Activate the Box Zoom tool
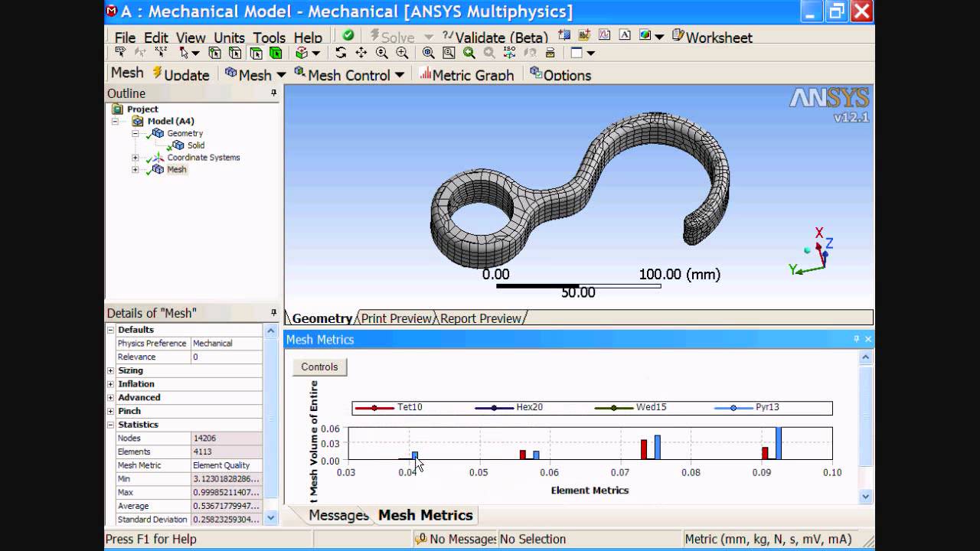This screenshot has width=980, height=551. click(402, 53)
